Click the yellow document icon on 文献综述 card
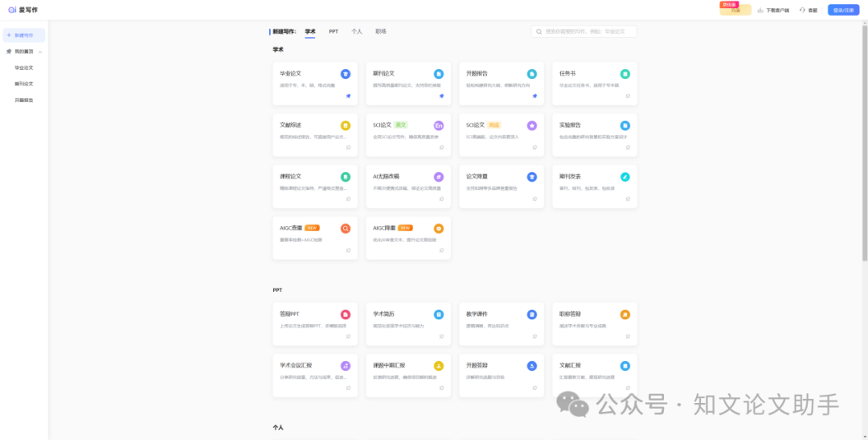 (346, 125)
